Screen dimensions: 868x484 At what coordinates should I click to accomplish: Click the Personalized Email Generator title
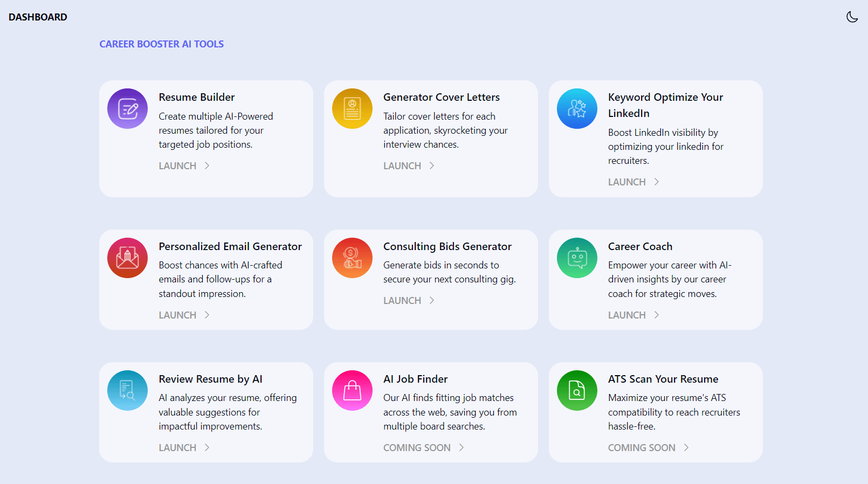tap(230, 246)
